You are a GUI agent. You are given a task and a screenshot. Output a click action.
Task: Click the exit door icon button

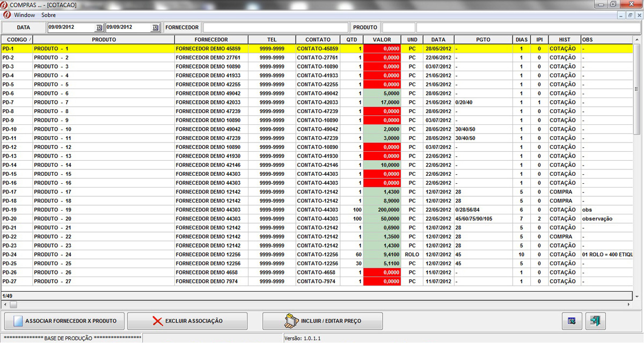coord(595,321)
